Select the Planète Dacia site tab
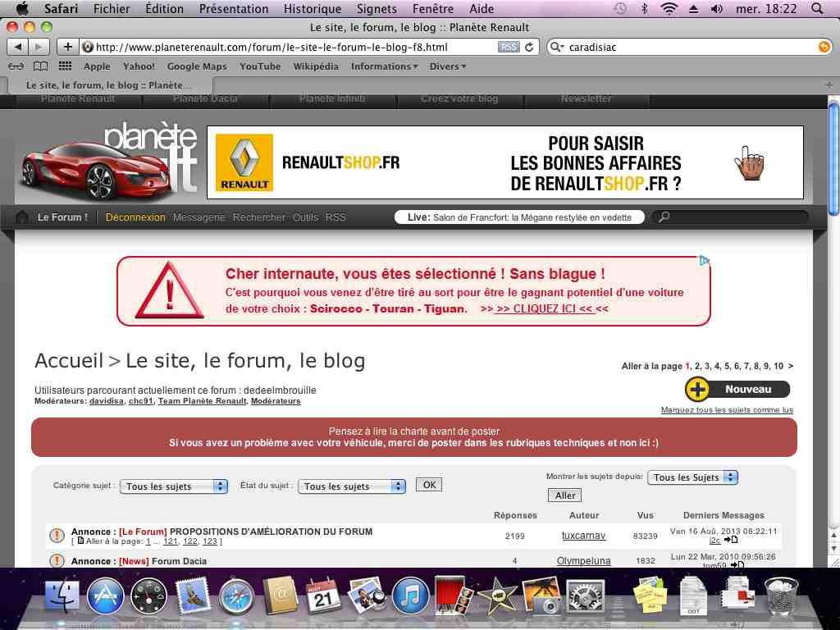This screenshot has width=840, height=630. [205, 99]
